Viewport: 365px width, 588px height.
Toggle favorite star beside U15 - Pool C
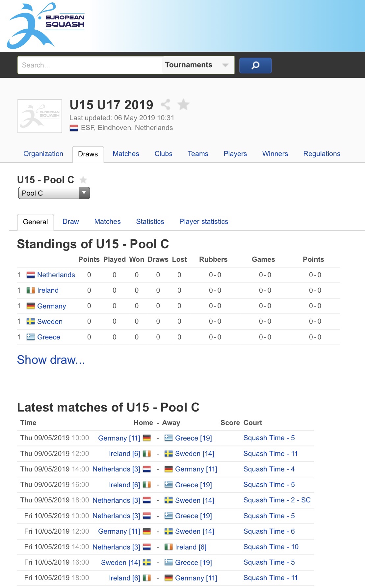click(x=83, y=180)
